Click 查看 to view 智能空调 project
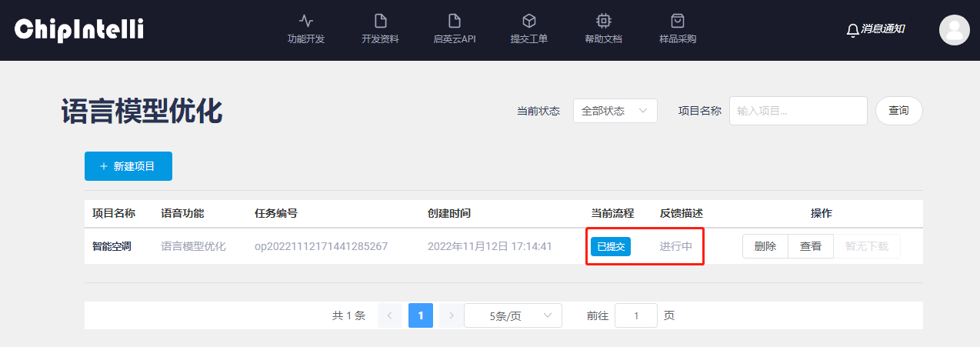The width and height of the screenshot is (980, 347). pos(810,246)
